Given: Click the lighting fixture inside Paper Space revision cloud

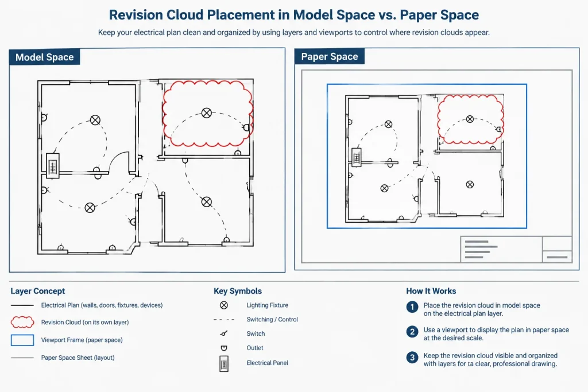Looking at the screenshot, I should click(470, 119).
